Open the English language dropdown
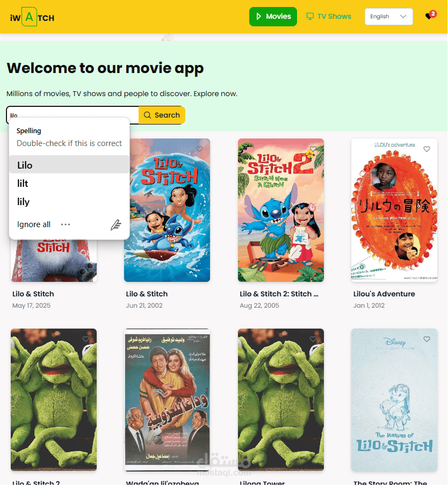The image size is (448, 487). pyautogui.click(x=389, y=17)
